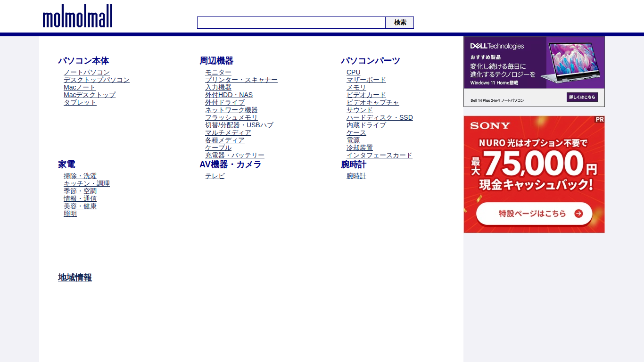Open 充電器・バッテリー category
The height and width of the screenshot is (362, 644).
[235, 155]
